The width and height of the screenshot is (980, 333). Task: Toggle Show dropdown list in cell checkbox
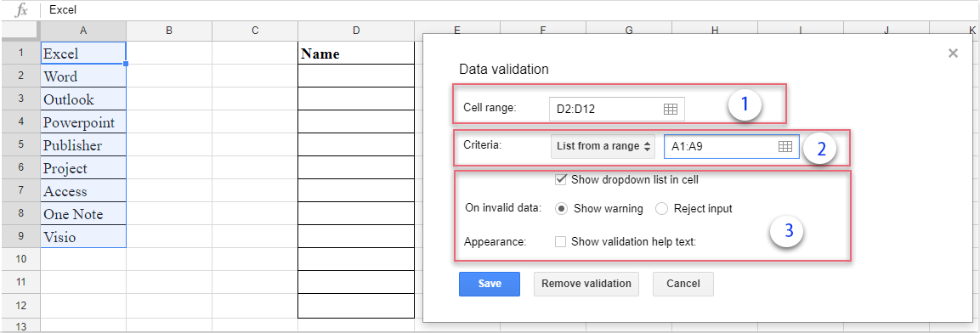(x=561, y=180)
